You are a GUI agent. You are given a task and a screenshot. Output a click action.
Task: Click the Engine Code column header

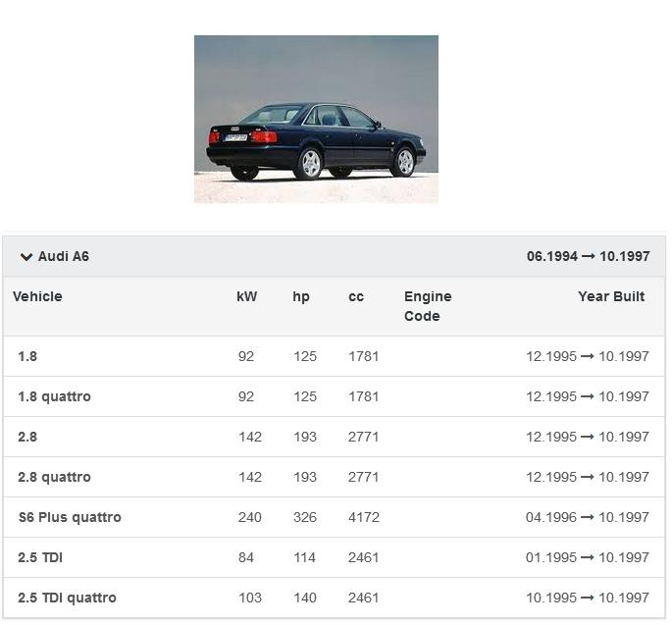click(x=428, y=306)
